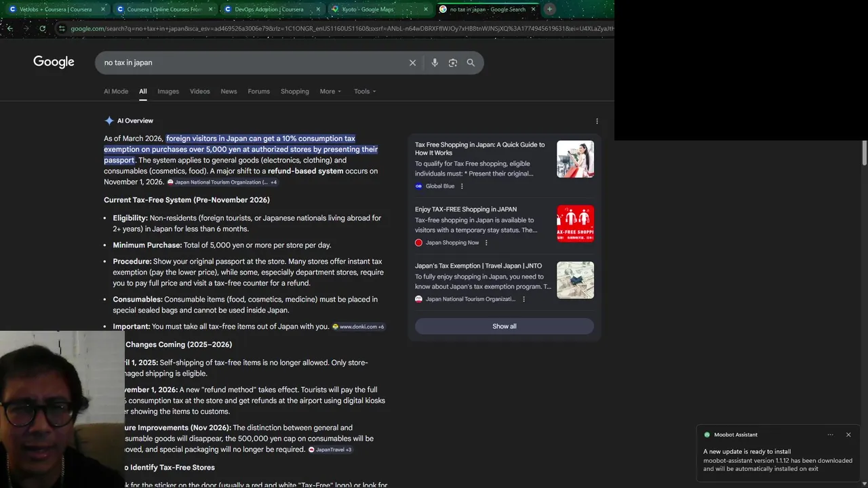The height and width of the screenshot is (488, 868).
Task: Click the 'Current Tax-Free System (Pre-November 2026)' heading
Action: [186, 200]
